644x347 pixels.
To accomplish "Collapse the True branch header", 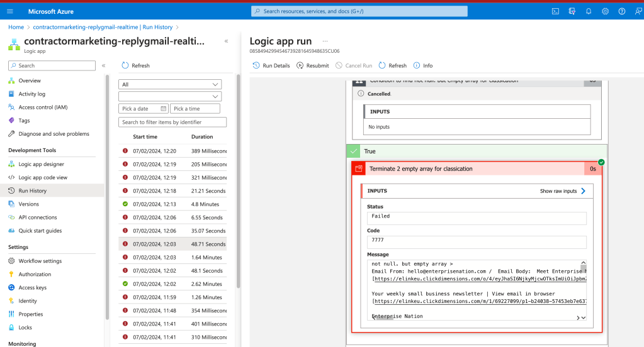I will (477, 151).
